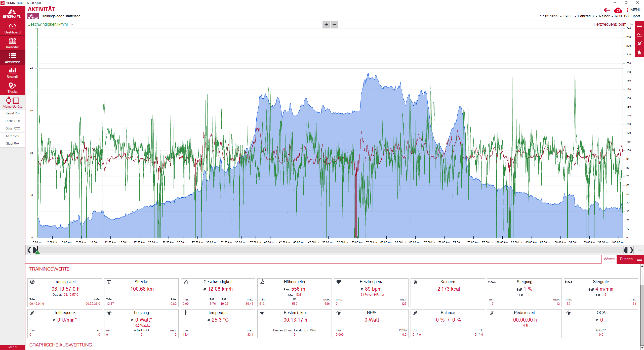Click the cloud sync icon
This screenshot has width=644, height=350.
(618, 10)
